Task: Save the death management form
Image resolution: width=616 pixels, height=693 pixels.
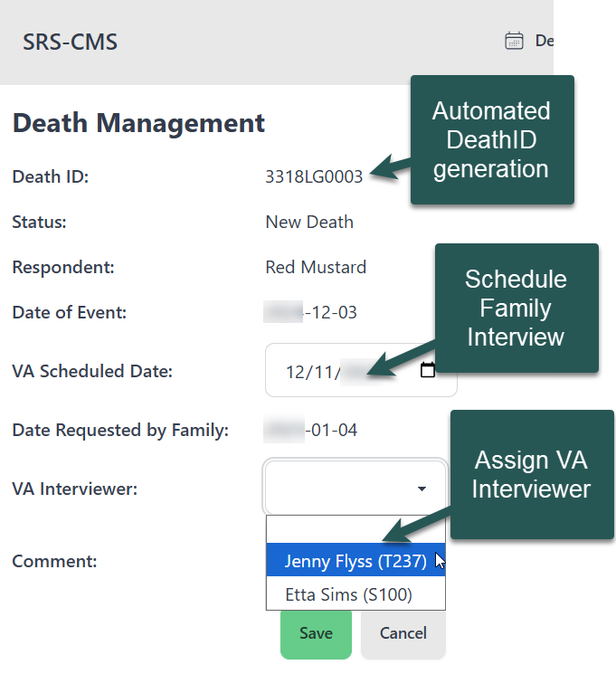Action: pos(316,633)
